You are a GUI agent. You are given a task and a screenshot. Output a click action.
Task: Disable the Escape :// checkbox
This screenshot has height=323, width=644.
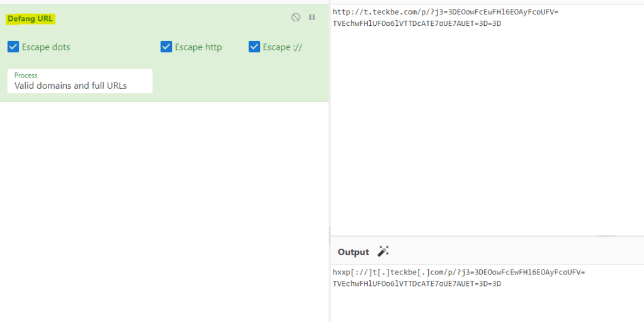click(254, 47)
